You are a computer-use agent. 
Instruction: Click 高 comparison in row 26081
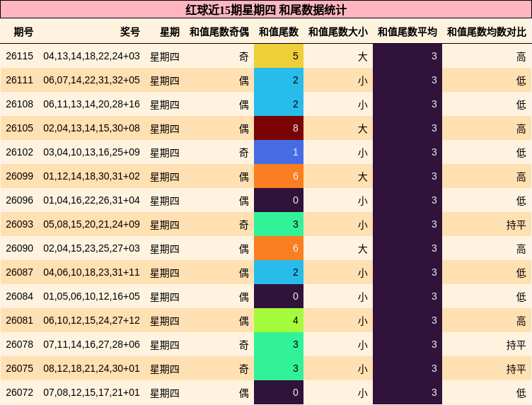pos(521,321)
